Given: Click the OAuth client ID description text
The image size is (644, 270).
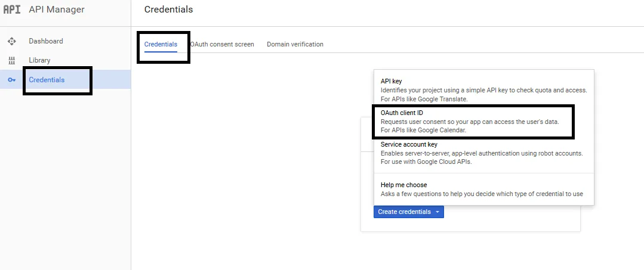Looking at the screenshot, I should [x=470, y=126].
